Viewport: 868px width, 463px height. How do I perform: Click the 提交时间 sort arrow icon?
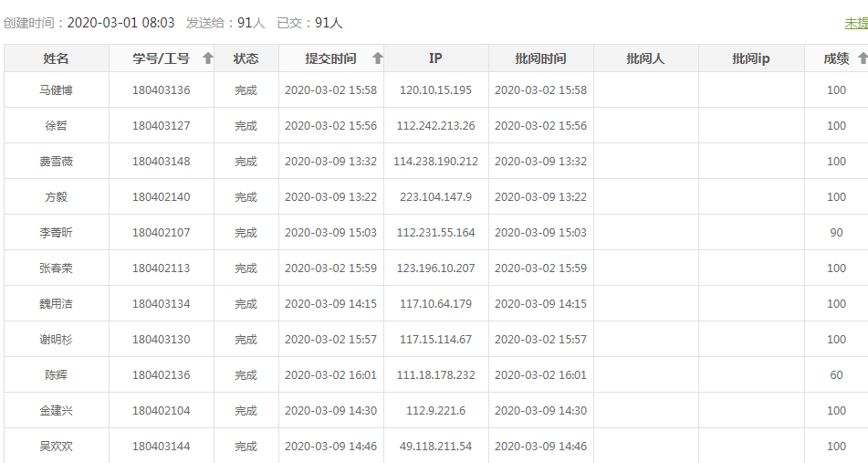[377, 58]
